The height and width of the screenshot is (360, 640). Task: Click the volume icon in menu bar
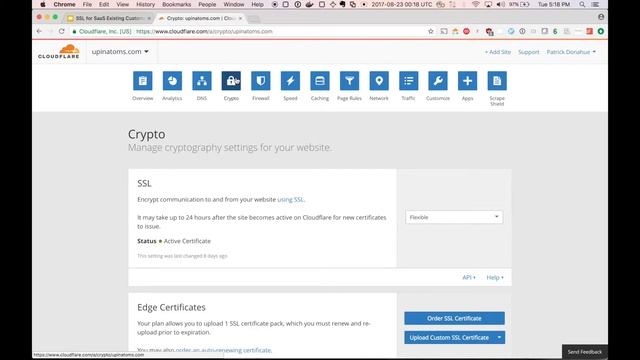coord(500,4)
